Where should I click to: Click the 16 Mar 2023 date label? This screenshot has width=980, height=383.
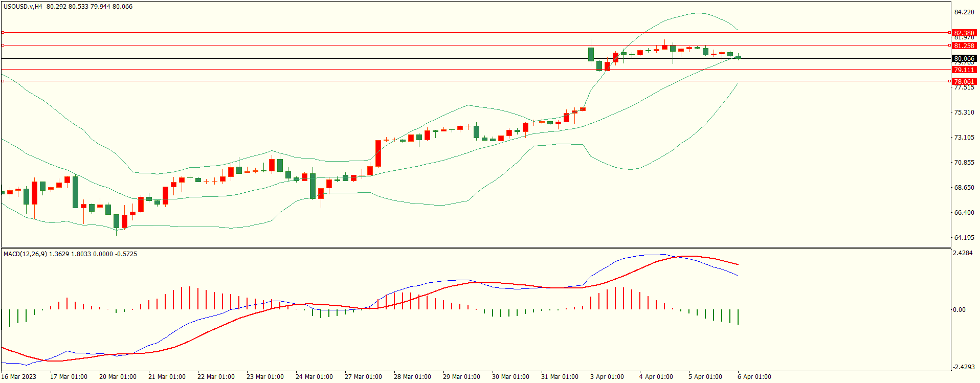19,377
